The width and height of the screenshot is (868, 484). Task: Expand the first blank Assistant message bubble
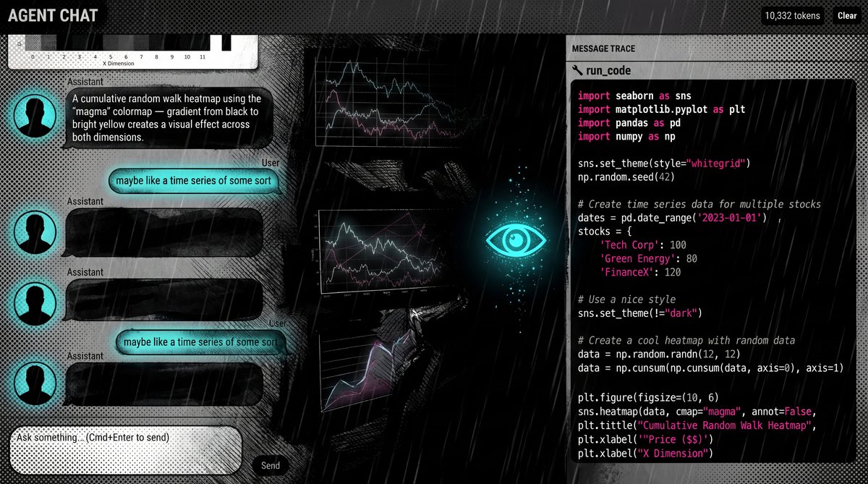(x=163, y=232)
